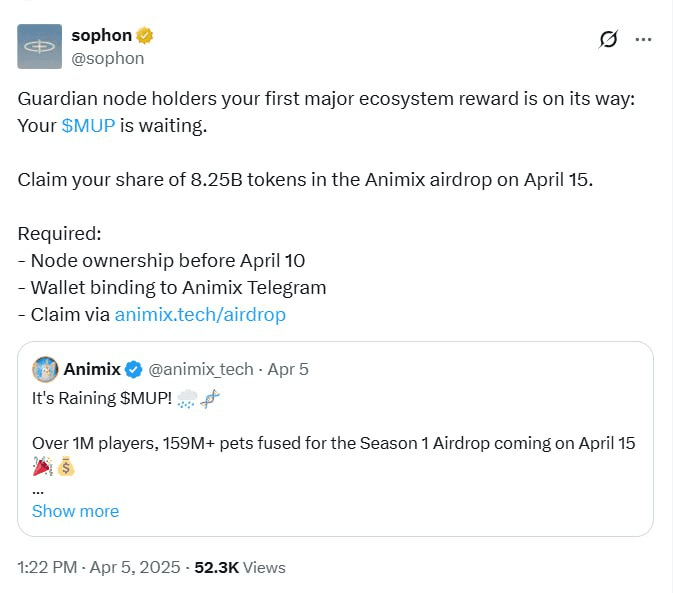This screenshot has height=593, width=673.
Task: Open the three-dot more options menu
Action: tap(644, 39)
